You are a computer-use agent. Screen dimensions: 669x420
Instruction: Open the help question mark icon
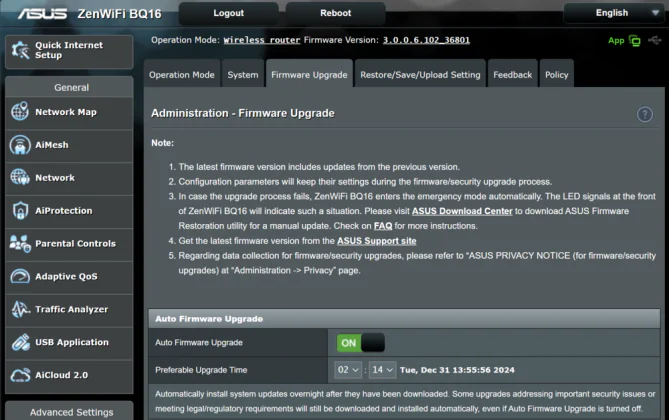645,114
